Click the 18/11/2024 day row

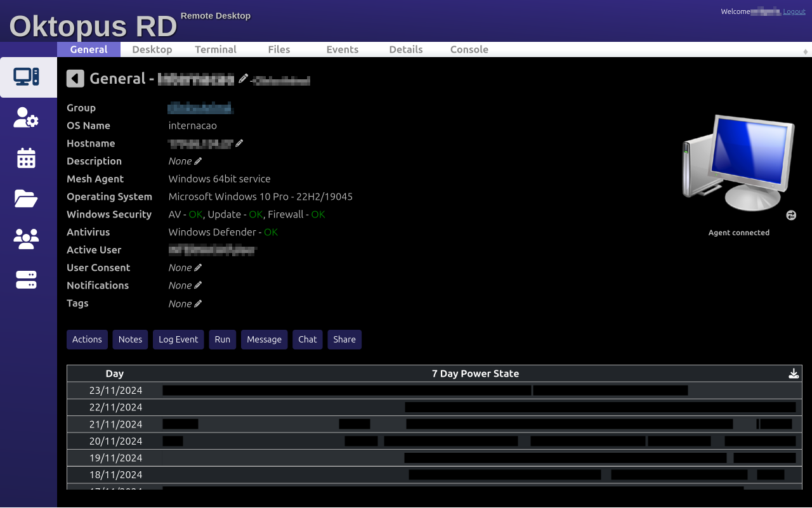click(435, 474)
